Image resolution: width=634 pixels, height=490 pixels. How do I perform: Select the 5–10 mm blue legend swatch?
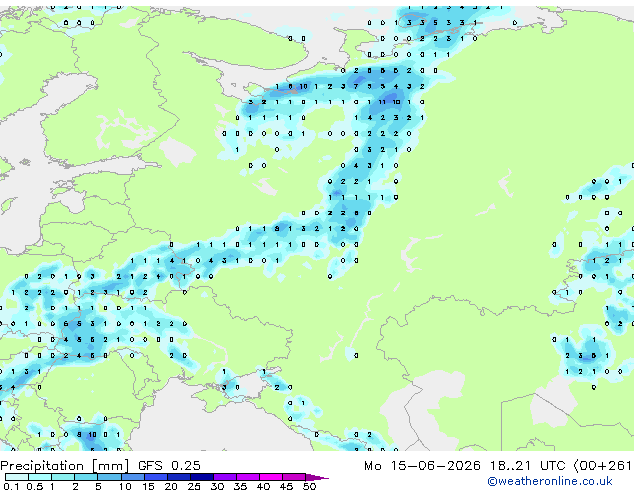tap(109, 477)
